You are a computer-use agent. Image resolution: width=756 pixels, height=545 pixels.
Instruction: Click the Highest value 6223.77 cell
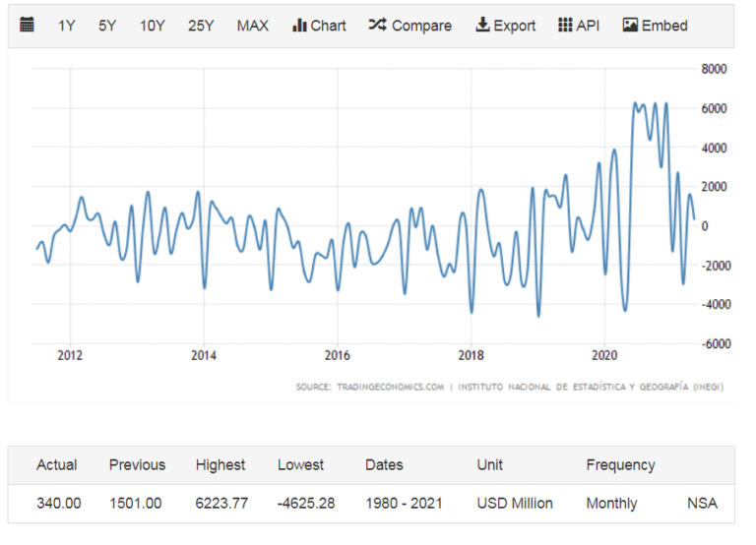coord(221,504)
